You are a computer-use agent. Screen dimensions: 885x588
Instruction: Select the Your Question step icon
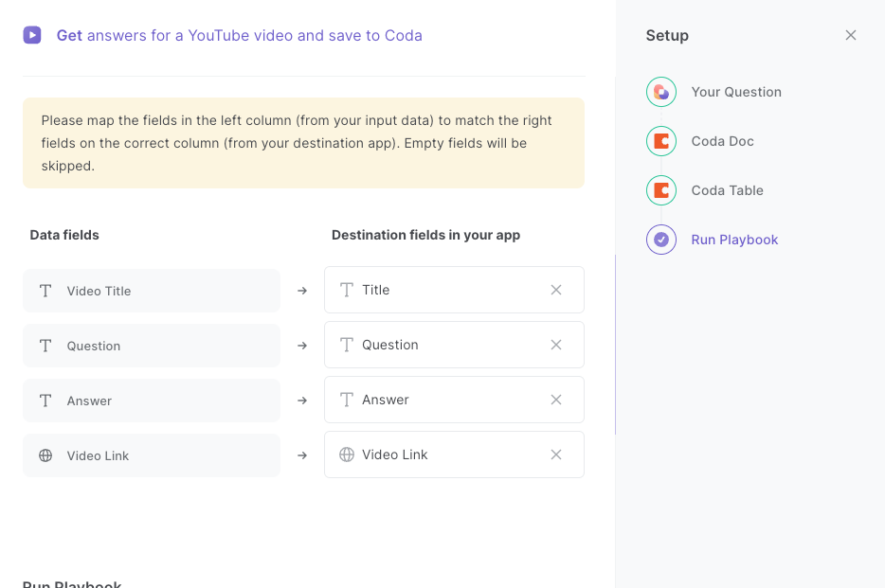coord(661,92)
